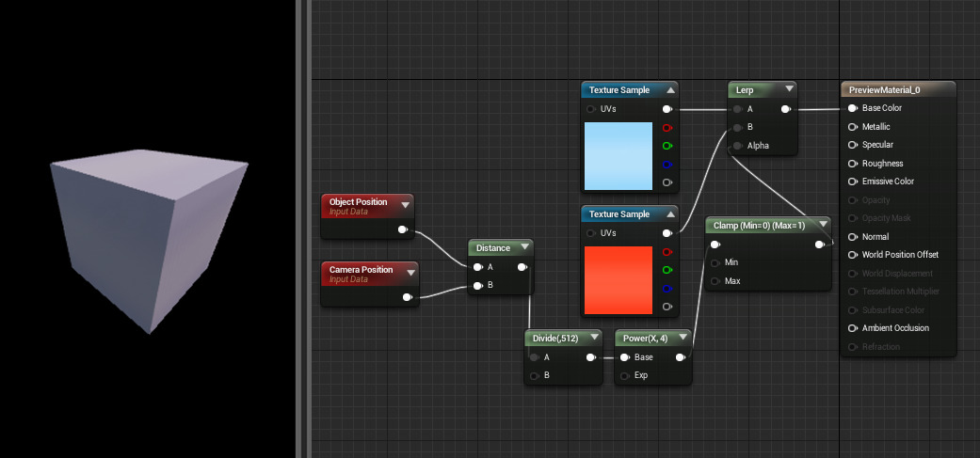Click the Lerp node's Alpha input pin
Screen dimensions: 980x458
737,146
